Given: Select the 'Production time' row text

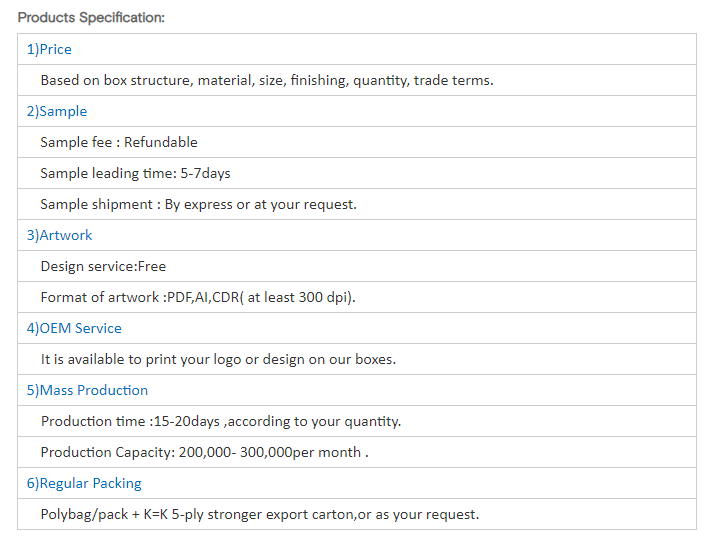Looking at the screenshot, I should [220, 421].
